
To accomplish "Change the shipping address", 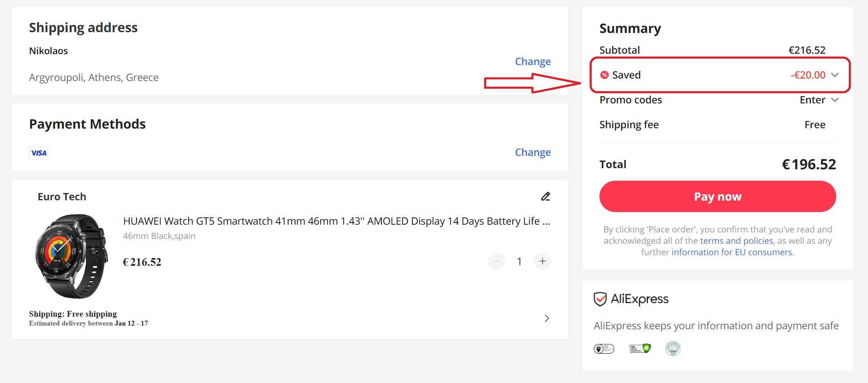I will point(533,61).
